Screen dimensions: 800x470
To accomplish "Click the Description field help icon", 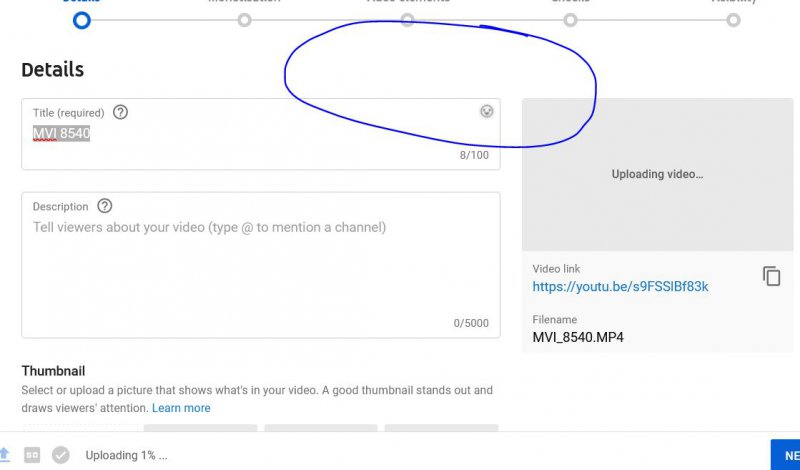I will (105, 206).
